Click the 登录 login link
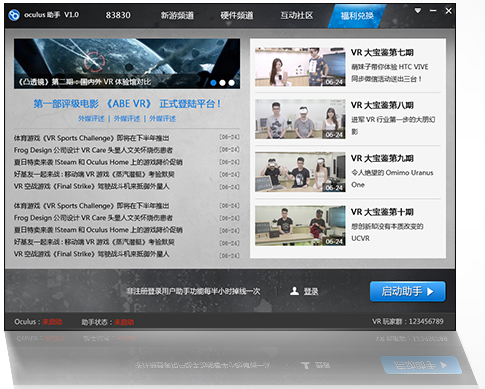 (311, 292)
